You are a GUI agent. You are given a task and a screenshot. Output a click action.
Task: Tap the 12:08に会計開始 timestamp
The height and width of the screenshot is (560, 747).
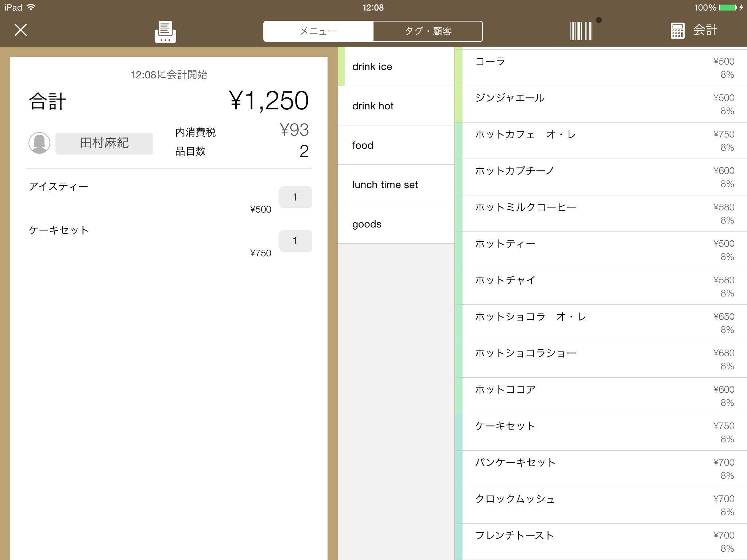pyautogui.click(x=169, y=75)
